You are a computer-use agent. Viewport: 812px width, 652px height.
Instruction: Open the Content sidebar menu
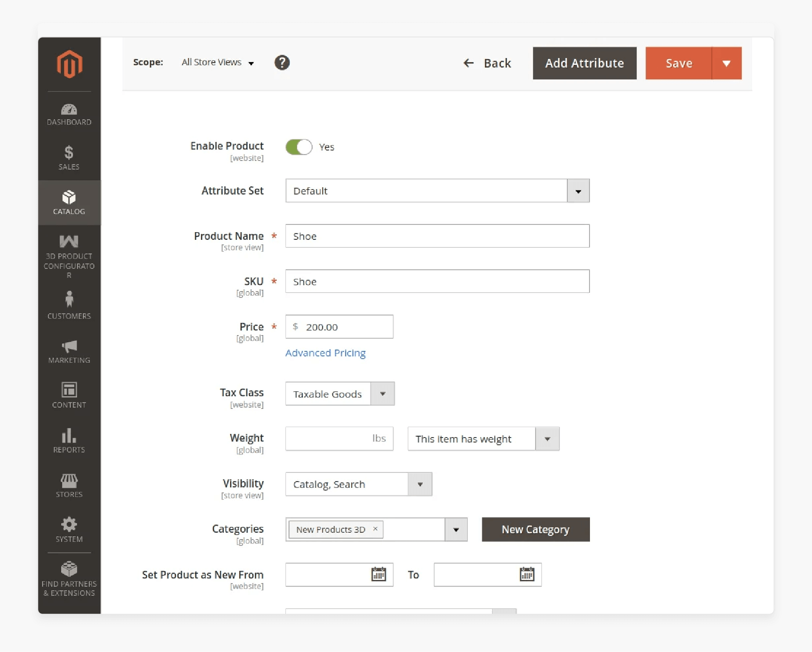coord(69,395)
